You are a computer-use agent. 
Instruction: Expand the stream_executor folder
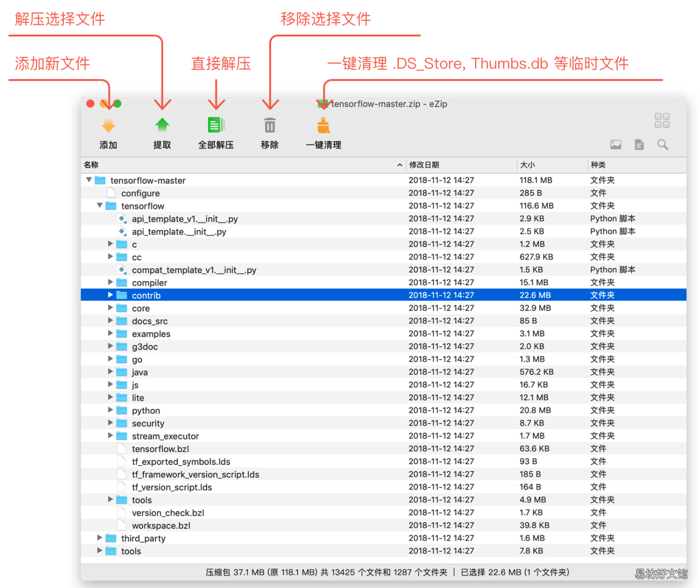110,436
